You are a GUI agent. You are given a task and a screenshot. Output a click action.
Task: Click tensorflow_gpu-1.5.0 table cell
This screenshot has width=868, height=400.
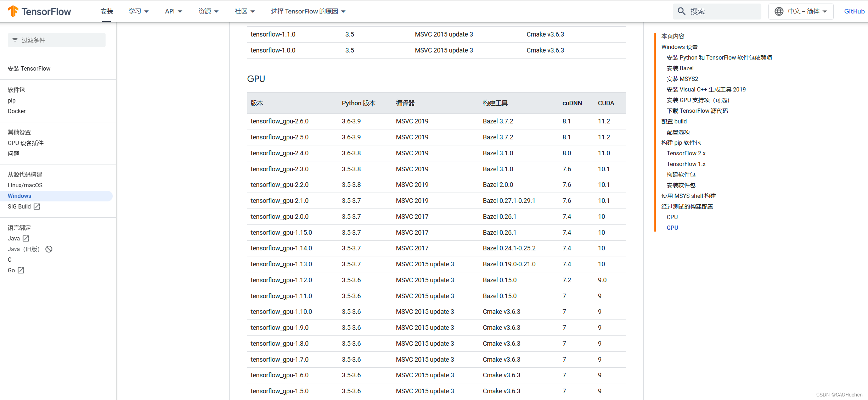[x=279, y=391]
